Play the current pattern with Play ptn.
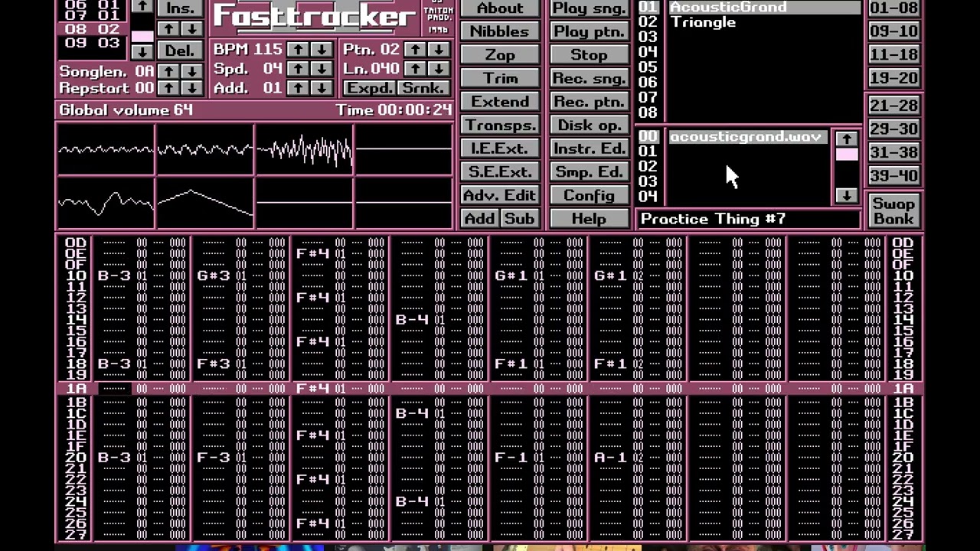Viewport: 980px width, 551px height. [589, 31]
